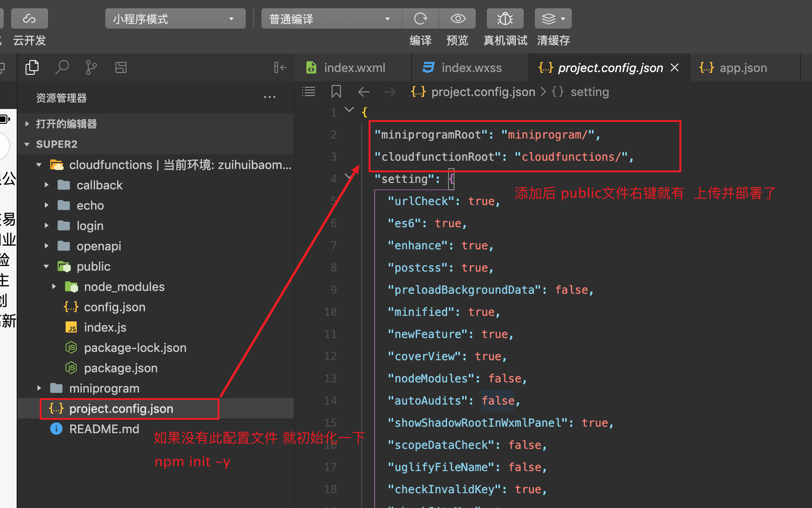Viewport: 812px width, 508px height.
Task: Click the 编译 compile refresh icon
Action: coord(421,19)
